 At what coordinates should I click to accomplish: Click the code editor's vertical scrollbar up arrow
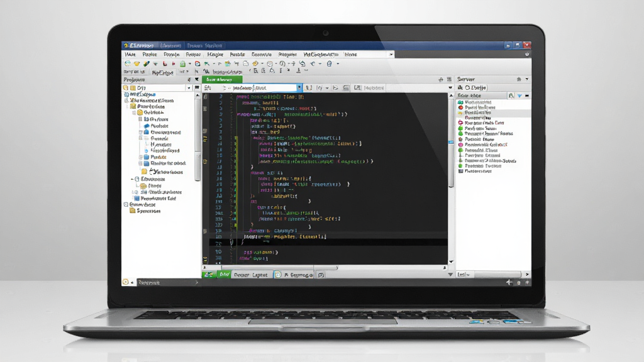pos(451,96)
